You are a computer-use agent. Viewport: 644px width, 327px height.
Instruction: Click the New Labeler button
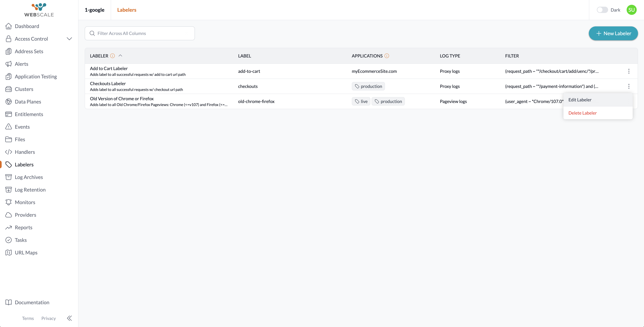click(613, 33)
